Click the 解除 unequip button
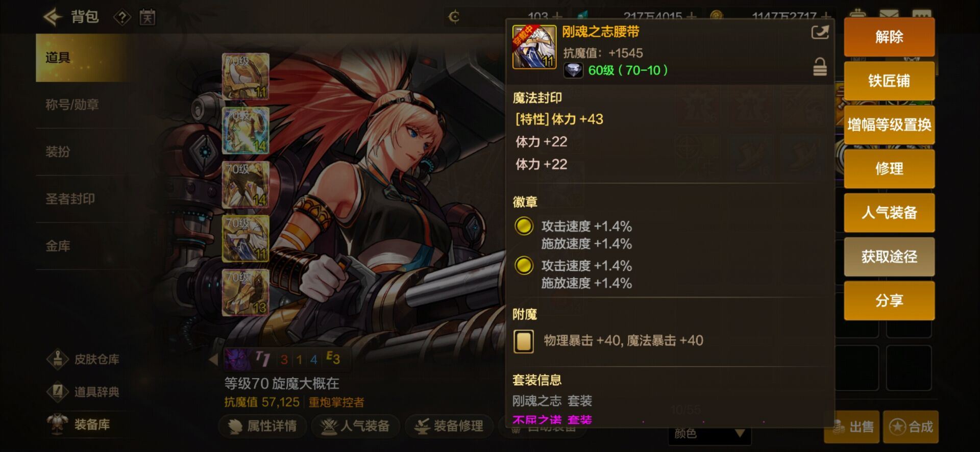 [x=889, y=37]
